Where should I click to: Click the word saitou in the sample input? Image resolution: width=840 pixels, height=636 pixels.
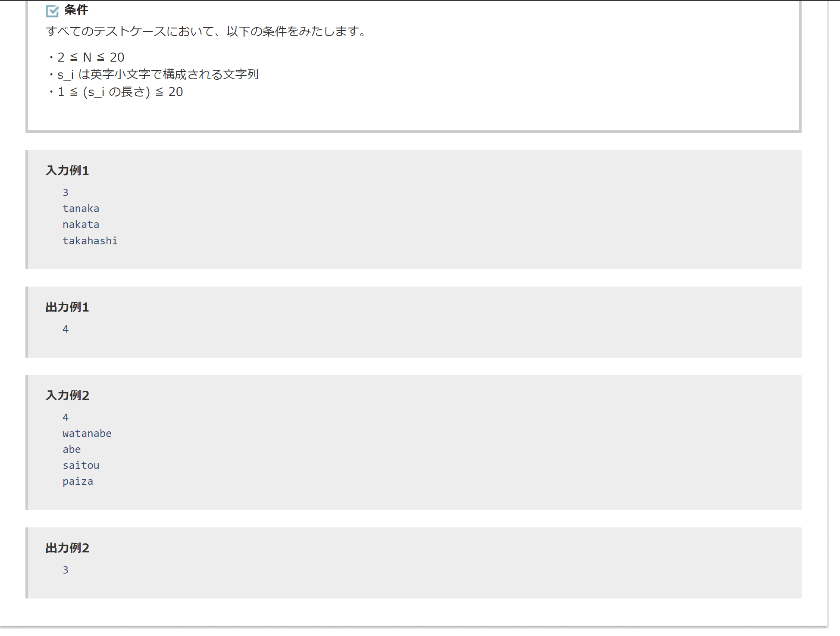pos(81,465)
